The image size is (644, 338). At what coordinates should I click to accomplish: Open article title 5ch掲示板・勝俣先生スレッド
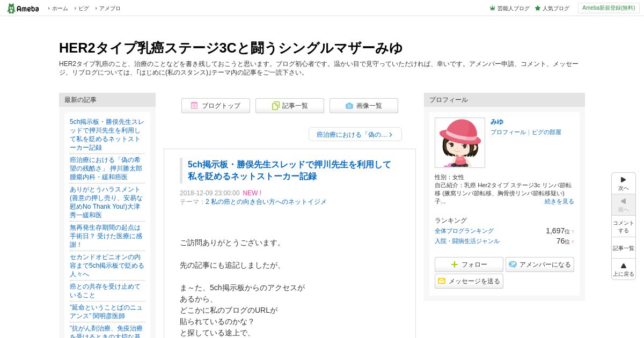pos(289,171)
